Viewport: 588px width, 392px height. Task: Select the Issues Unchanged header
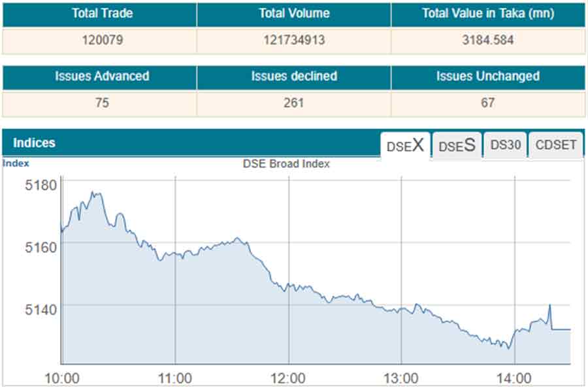point(488,76)
